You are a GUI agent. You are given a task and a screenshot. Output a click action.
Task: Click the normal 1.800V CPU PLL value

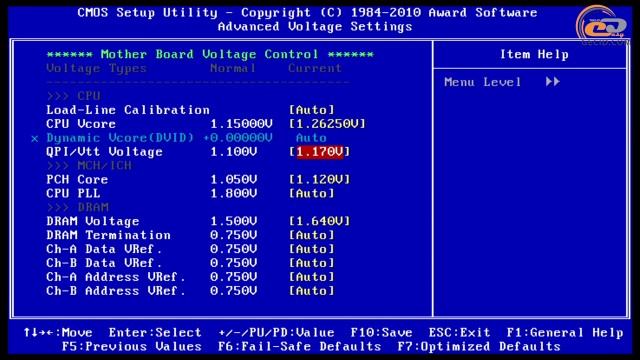pos(233,193)
